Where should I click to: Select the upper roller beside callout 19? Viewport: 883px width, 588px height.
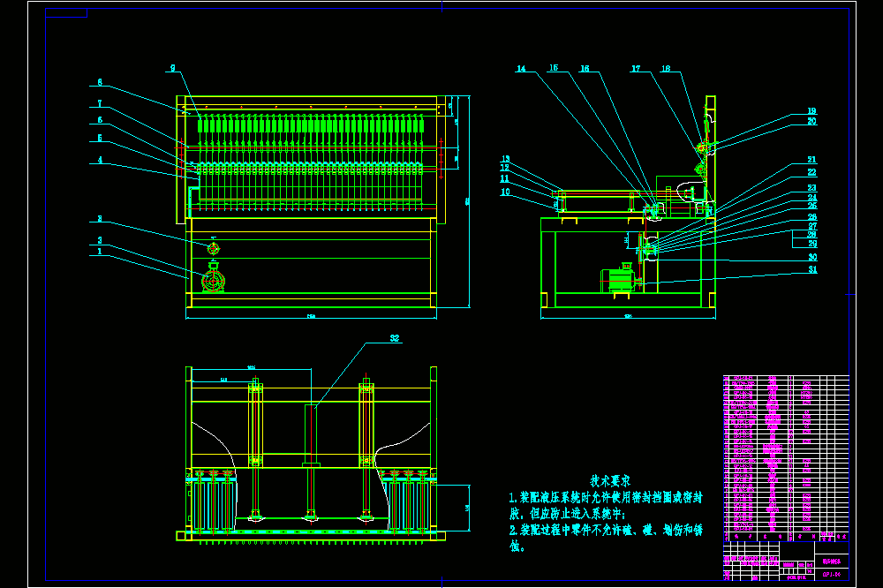[x=702, y=148]
